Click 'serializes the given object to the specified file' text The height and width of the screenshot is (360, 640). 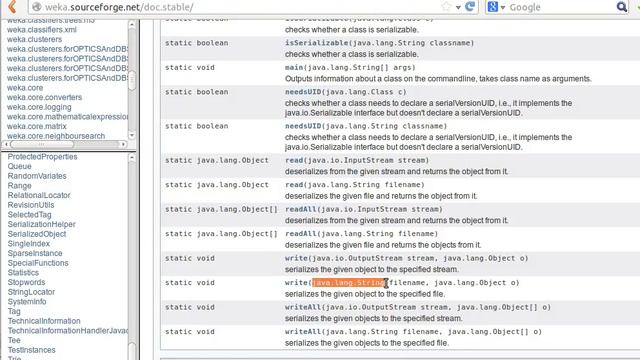(365, 294)
